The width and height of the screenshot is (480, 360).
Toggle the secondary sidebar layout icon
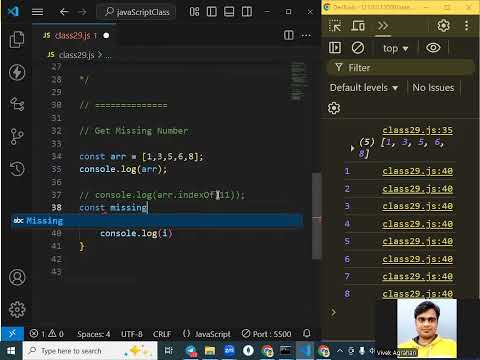[x=247, y=12]
